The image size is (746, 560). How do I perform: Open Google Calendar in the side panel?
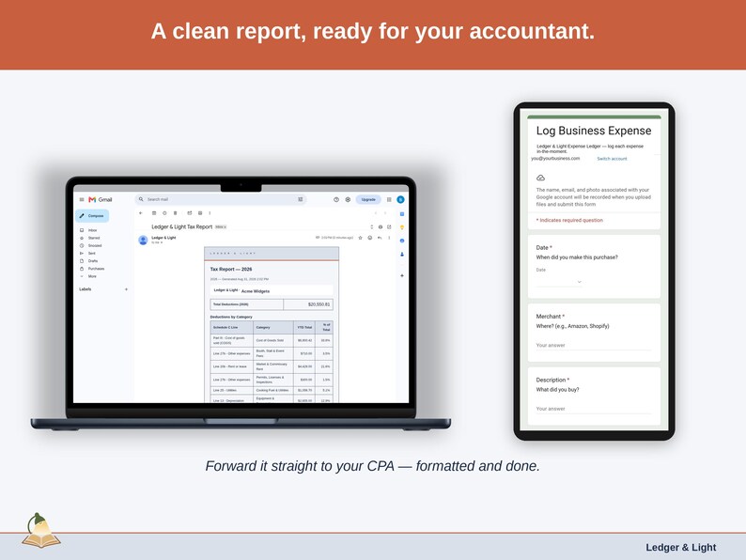[x=402, y=214]
